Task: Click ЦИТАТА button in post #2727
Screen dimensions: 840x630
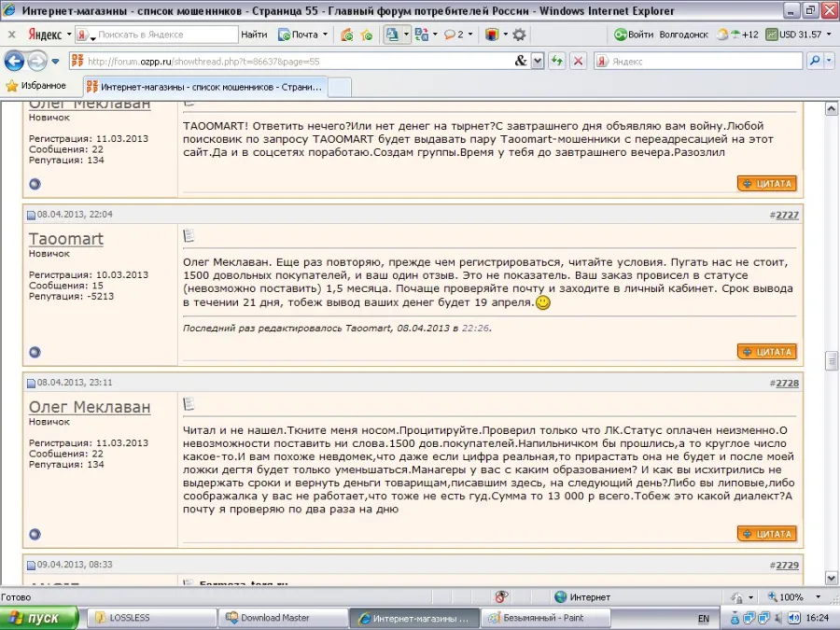Action: tap(766, 352)
